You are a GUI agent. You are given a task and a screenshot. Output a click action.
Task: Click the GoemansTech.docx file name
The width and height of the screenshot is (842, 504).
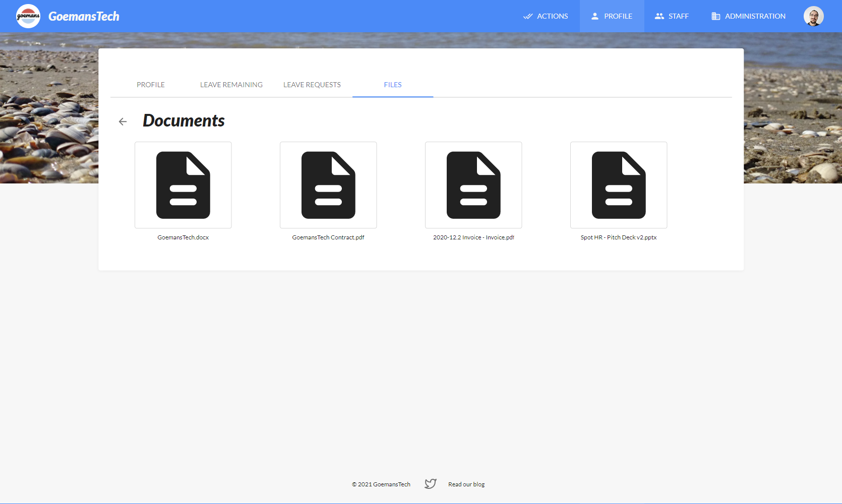(x=183, y=237)
